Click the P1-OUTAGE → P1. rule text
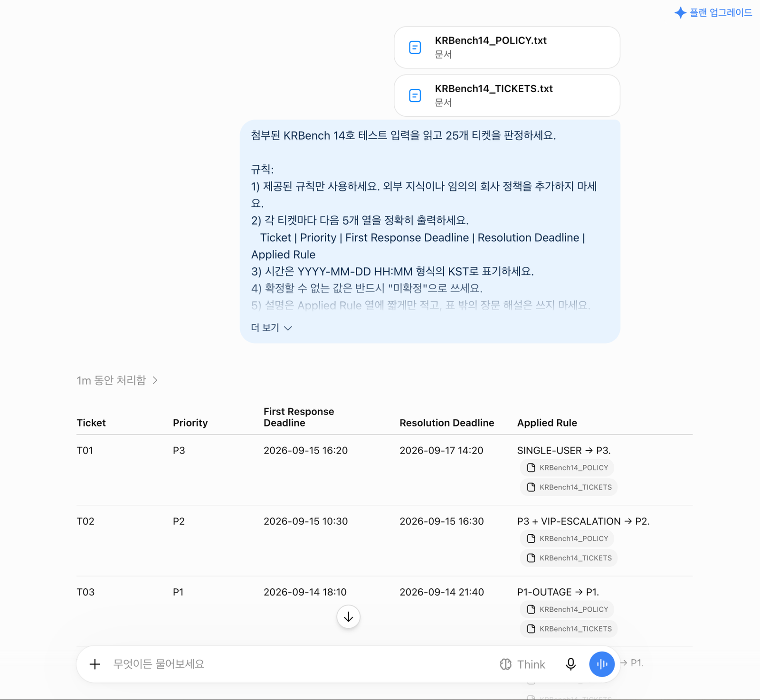Screen dimensions: 760x700 point(558,592)
